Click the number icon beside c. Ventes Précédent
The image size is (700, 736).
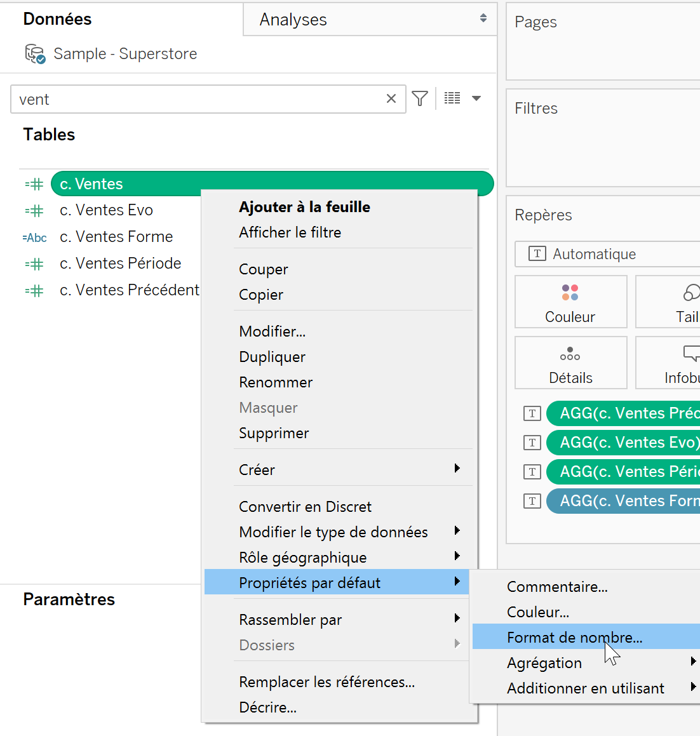34,291
